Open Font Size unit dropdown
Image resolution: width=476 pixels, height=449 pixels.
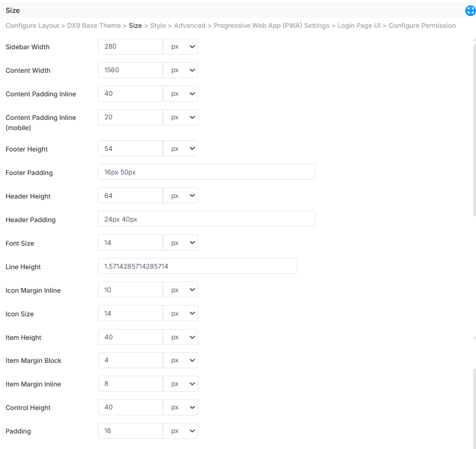point(180,243)
